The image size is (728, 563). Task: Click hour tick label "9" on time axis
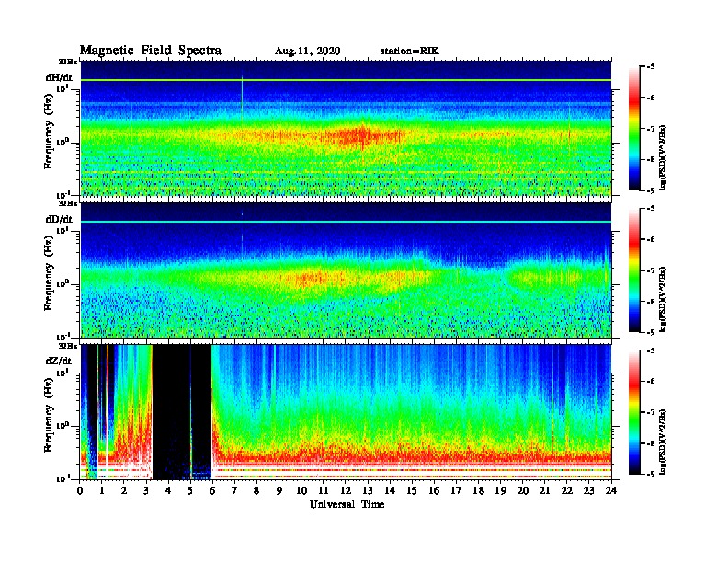(279, 491)
